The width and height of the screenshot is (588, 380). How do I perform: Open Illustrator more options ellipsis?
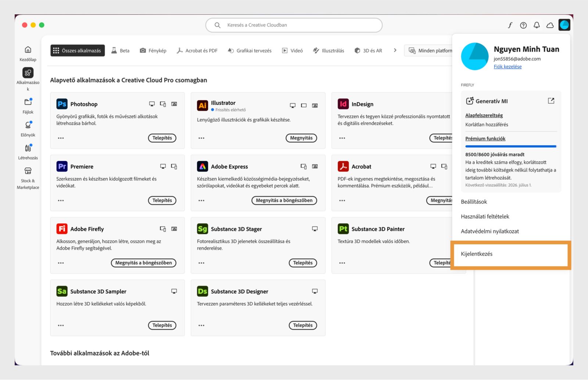[x=201, y=138]
